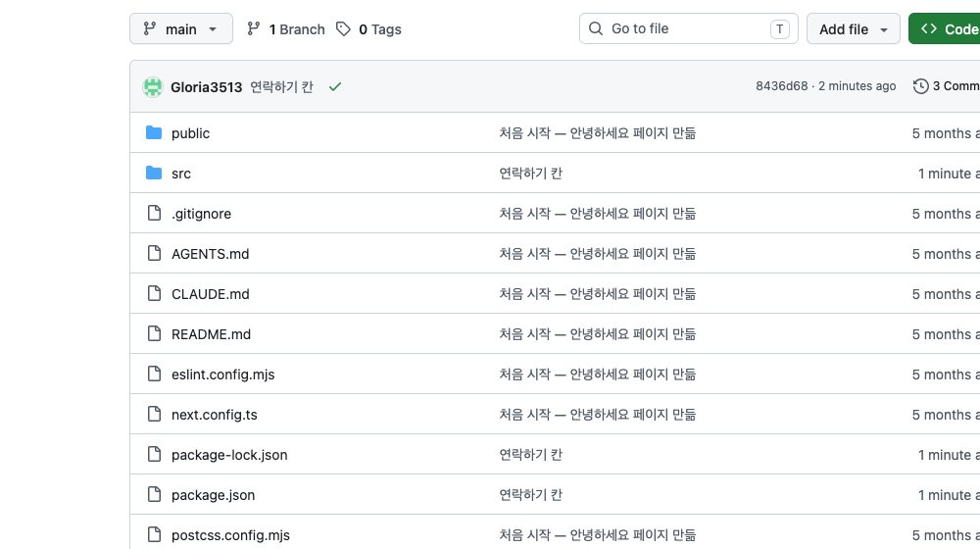Open the commit message in the postcss.config.mjs row

tap(598, 534)
